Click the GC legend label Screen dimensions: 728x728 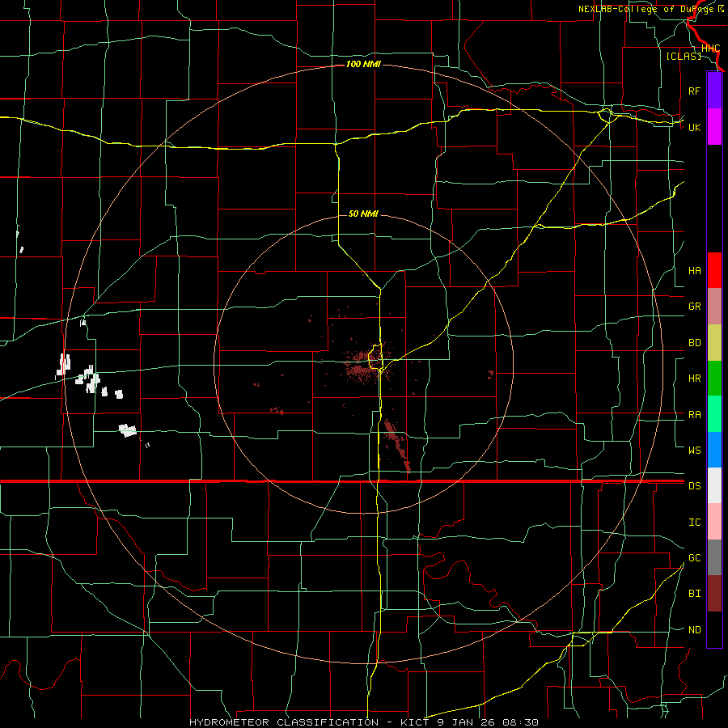(694, 558)
